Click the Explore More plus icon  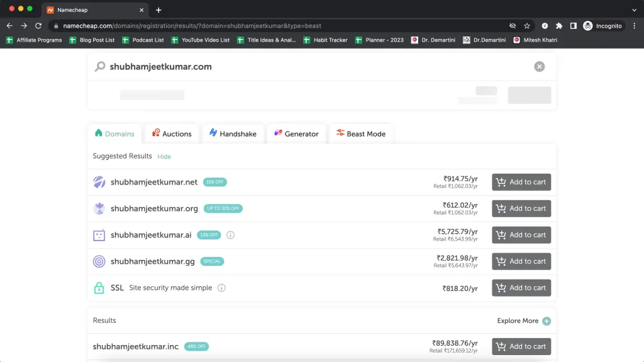click(547, 321)
